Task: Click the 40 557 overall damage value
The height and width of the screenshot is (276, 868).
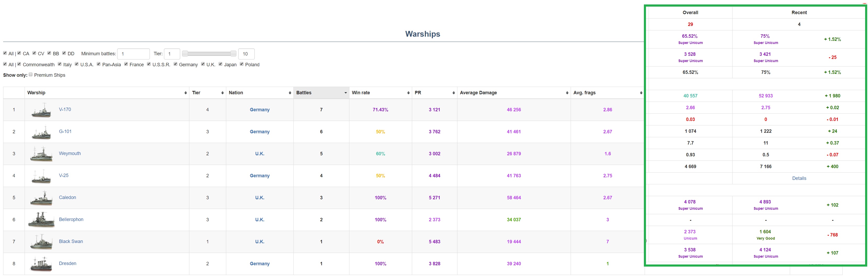Action: [690, 96]
